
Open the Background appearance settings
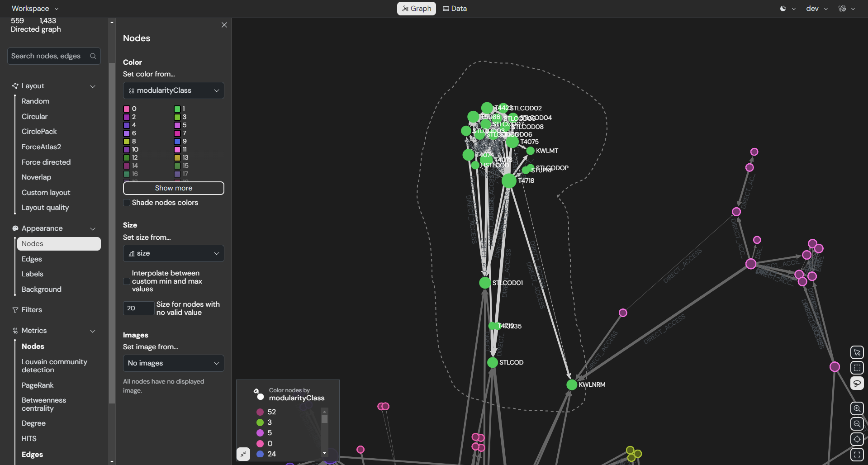pos(42,289)
